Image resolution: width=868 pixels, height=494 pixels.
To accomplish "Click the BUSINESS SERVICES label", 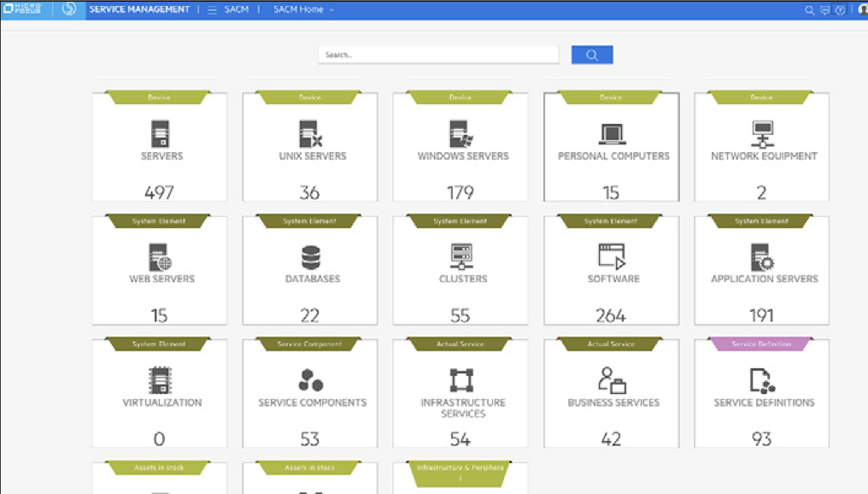I will tap(614, 403).
